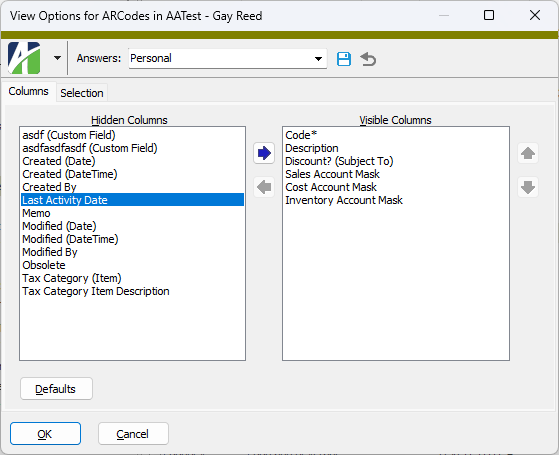Click the application logo icon
The height and width of the screenshot is (455, 559).
24,58
